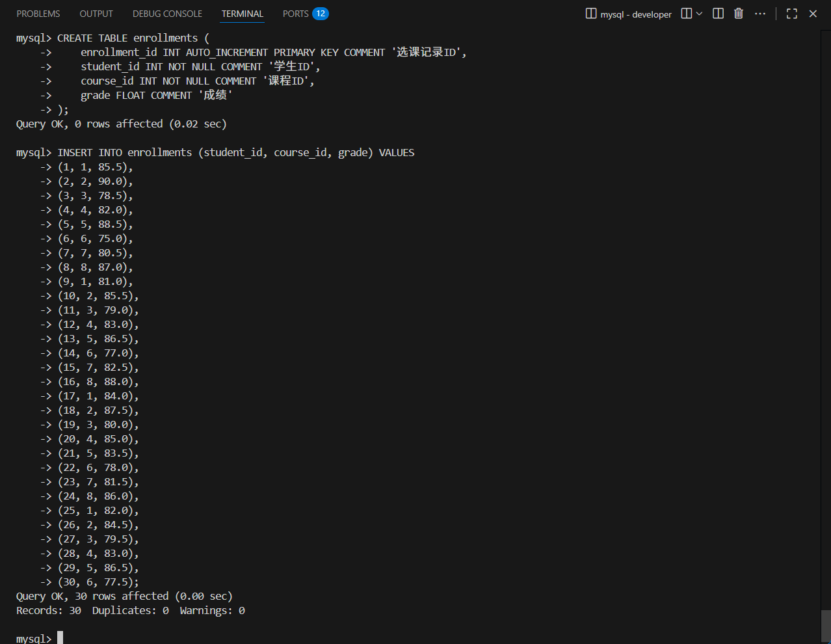Kill terminal using the trash icon
831x644 pixels.
(x=739, y=14)
